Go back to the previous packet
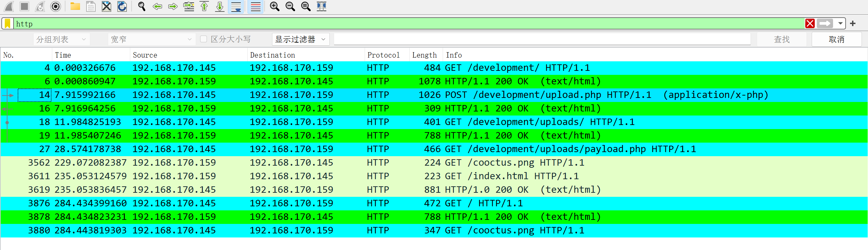Screen dimensions: 868x250 point(157,6)
